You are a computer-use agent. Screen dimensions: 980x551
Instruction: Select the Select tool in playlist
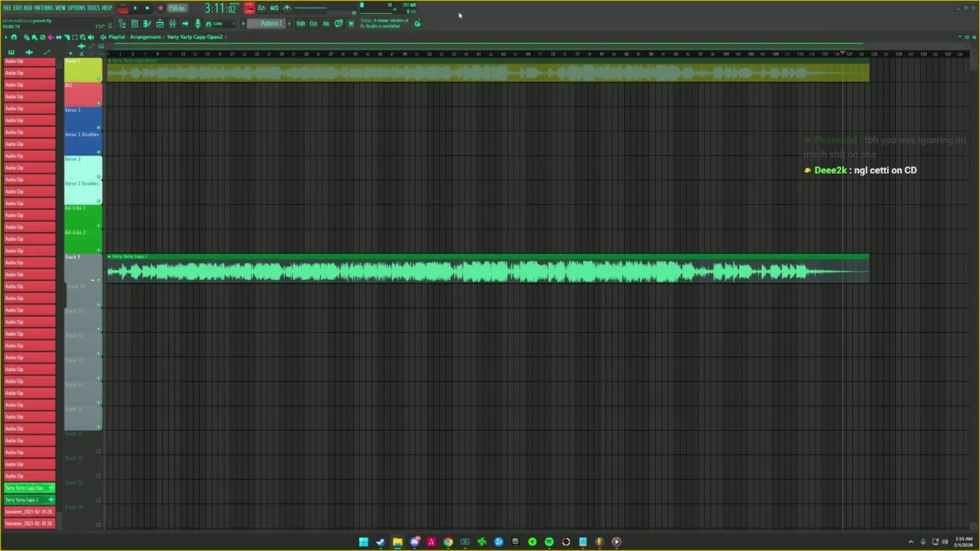pyautogui.click(x=75, y=37)
